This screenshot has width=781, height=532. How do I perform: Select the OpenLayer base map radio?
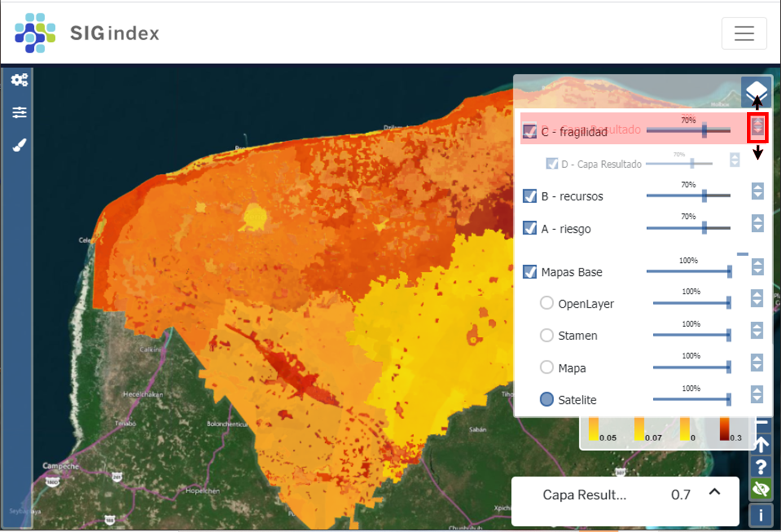click(546, 302)
